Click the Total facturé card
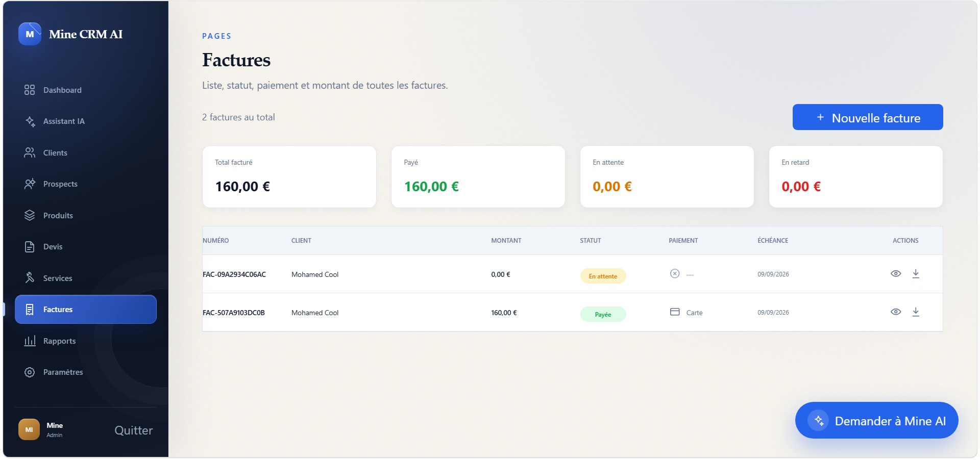Viewport: 980px width, 460px height. pyautogui.click(x=289, y=176)
